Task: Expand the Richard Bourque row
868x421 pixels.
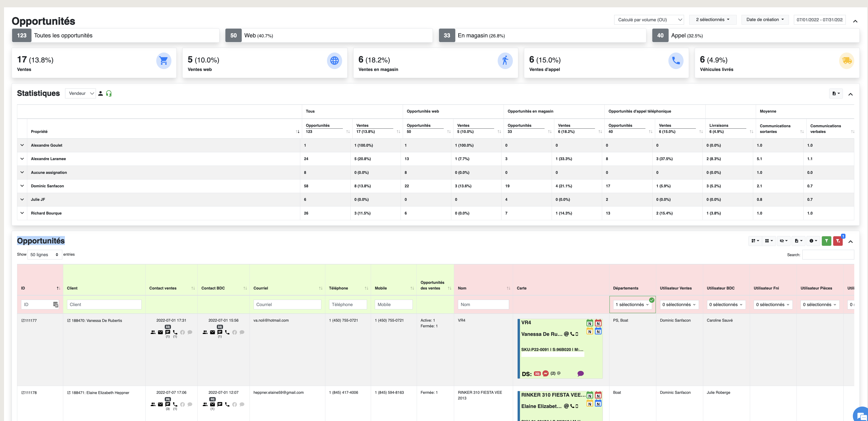Action: point(22,213)
